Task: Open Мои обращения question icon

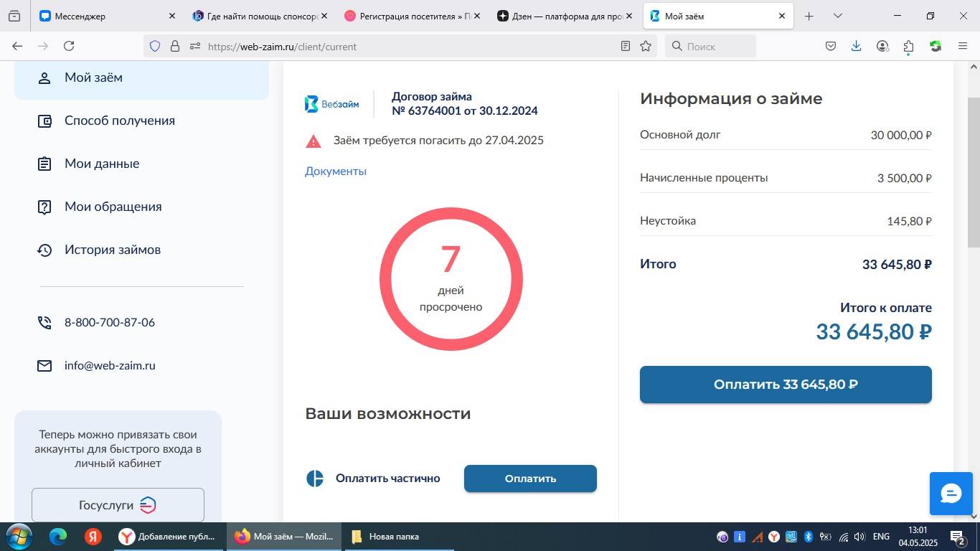Action: [44, 206]
